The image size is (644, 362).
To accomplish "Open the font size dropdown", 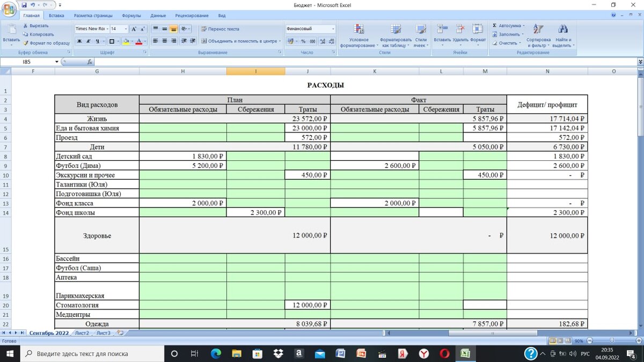I will 126,29.
